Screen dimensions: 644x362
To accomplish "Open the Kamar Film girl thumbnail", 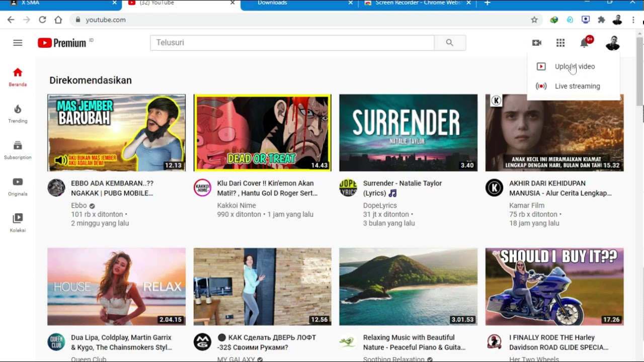I will 554,133.
